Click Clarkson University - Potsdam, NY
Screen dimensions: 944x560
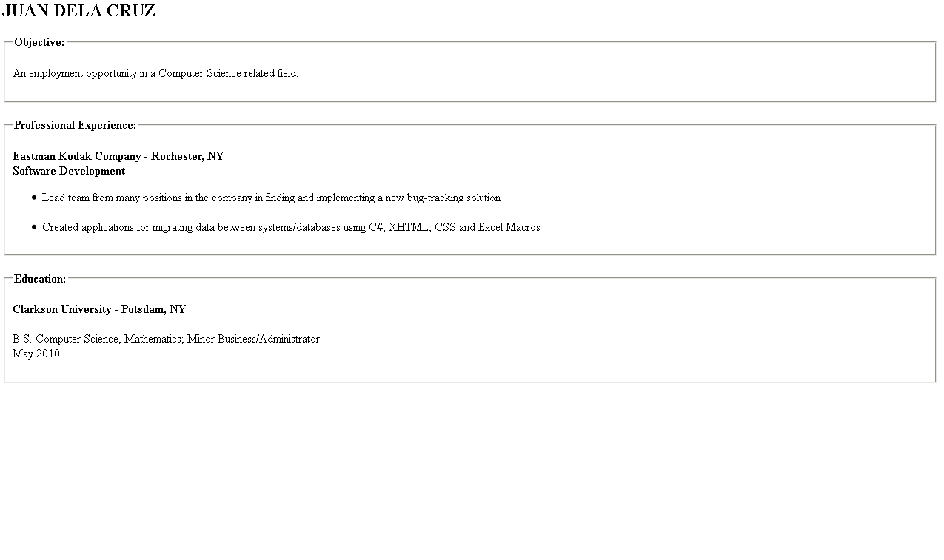pos(99,309)
